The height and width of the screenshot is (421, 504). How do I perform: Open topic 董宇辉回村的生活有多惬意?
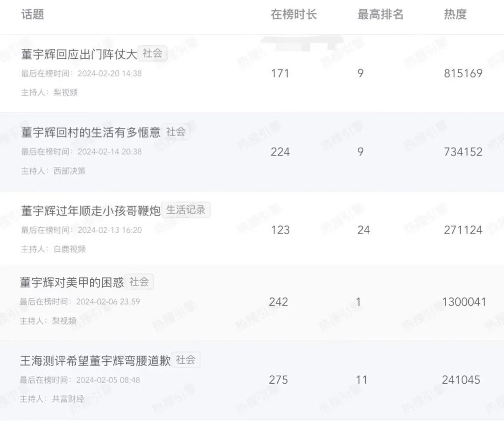91,132
